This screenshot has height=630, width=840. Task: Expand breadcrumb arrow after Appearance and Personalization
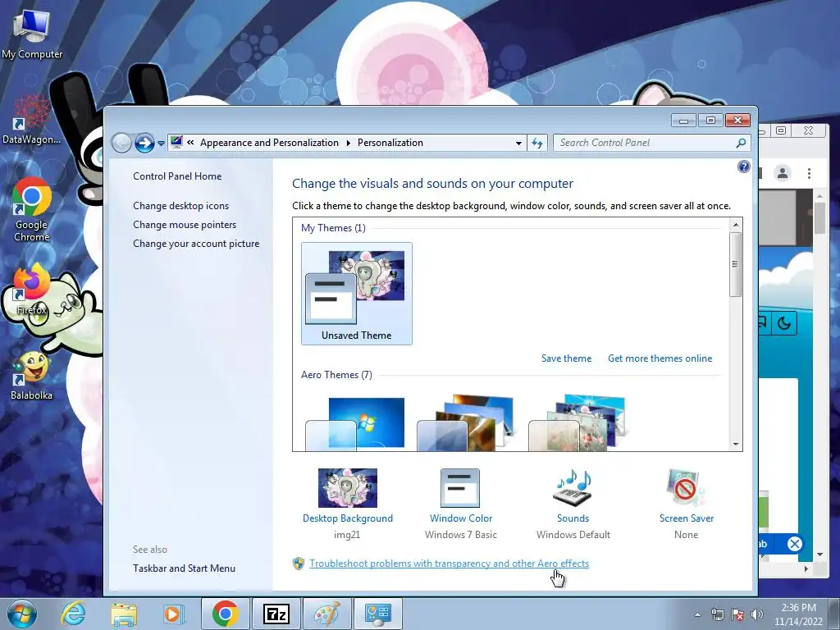[348, 143]
